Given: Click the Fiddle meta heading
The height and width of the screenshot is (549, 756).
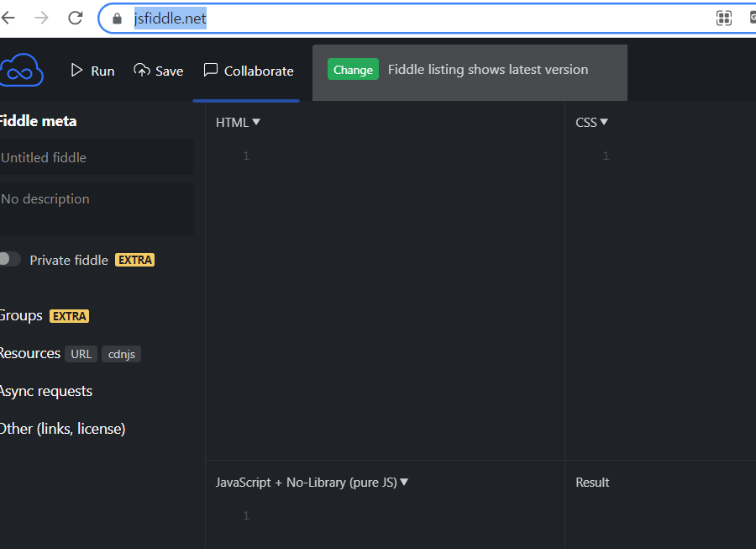Looking at the screenshot, I should [38, 121].
